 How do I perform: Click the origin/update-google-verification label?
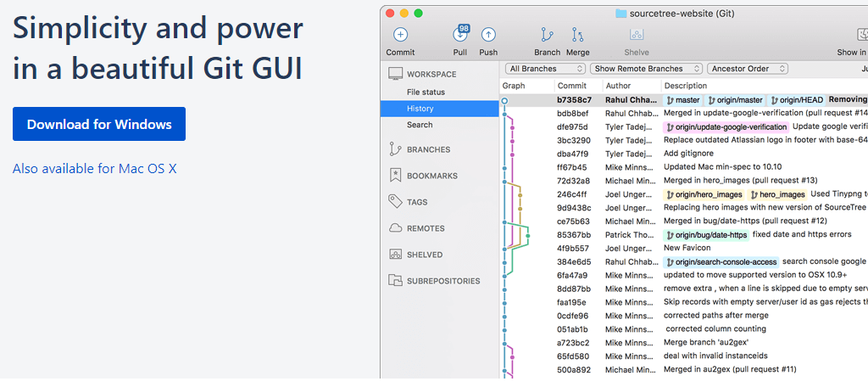726,127
